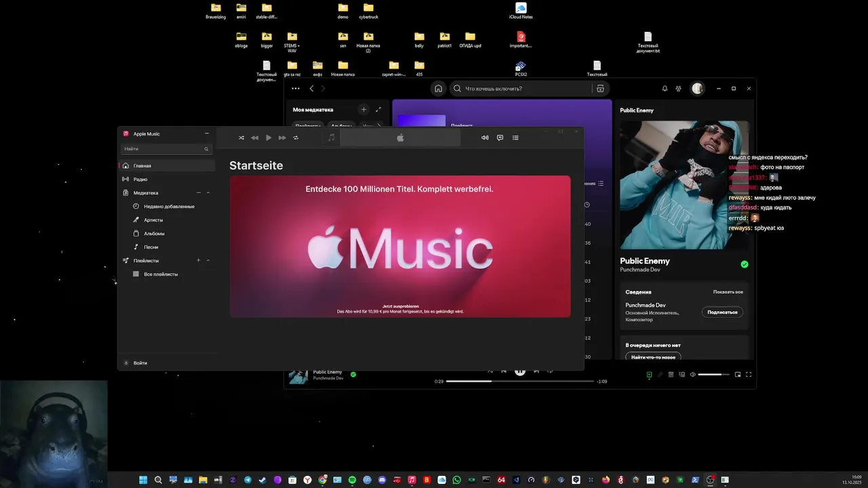
Task: Click Подписаться button for Punchmade Dev
Action: (722, 312)
